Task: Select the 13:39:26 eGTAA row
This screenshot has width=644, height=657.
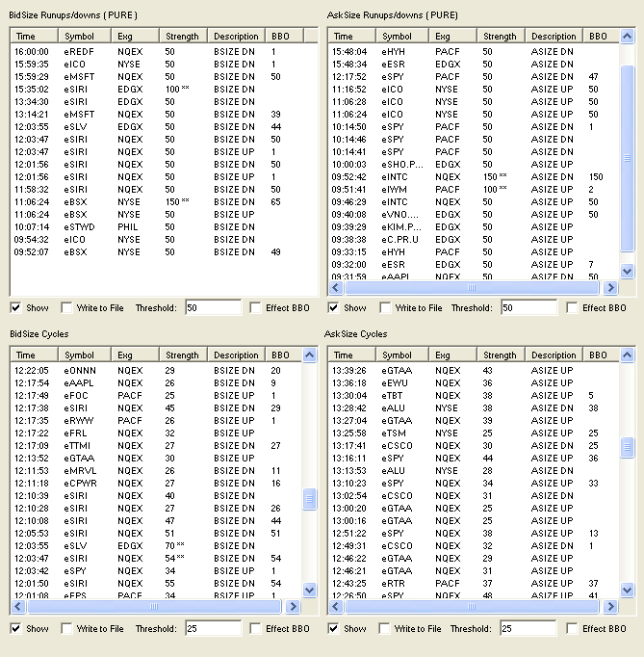Action: point(474,371)
